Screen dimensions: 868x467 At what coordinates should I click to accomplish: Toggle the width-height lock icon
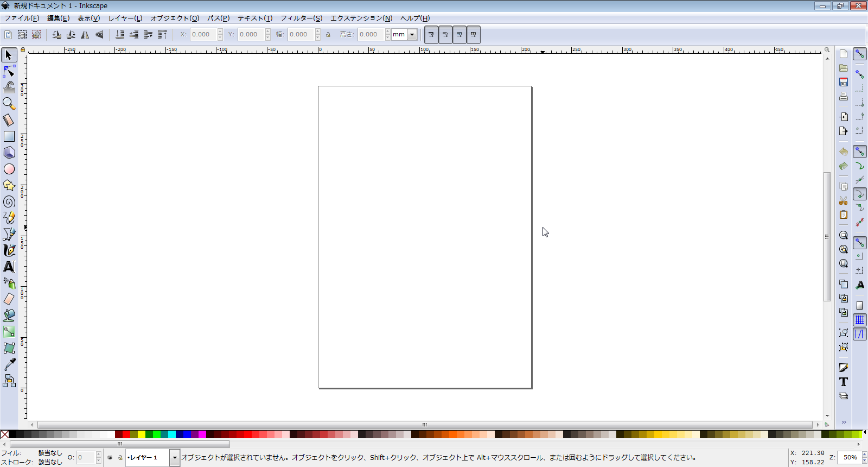pyautogui.click(x=328, y=35)
